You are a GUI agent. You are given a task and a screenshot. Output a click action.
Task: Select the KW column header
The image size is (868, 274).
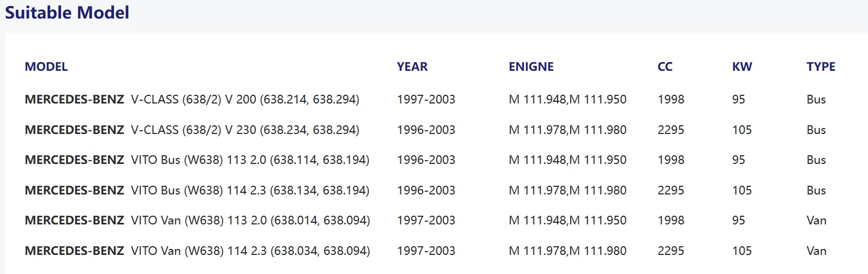pos(742,67)
